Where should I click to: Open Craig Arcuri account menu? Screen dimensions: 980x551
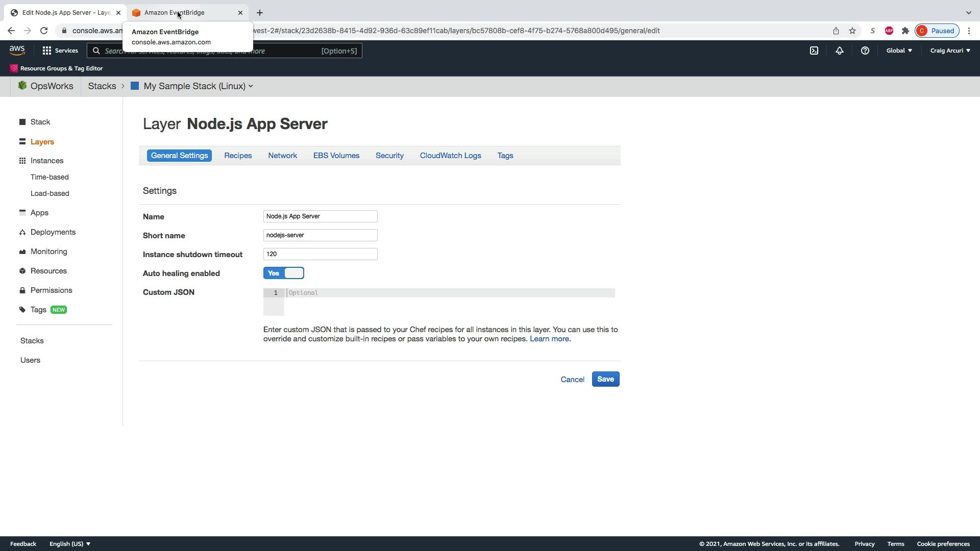click(x=950, y=51)
